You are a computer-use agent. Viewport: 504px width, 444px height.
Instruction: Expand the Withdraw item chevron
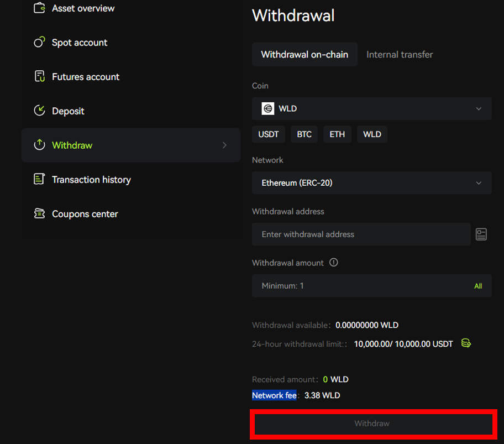click(225, 145)
